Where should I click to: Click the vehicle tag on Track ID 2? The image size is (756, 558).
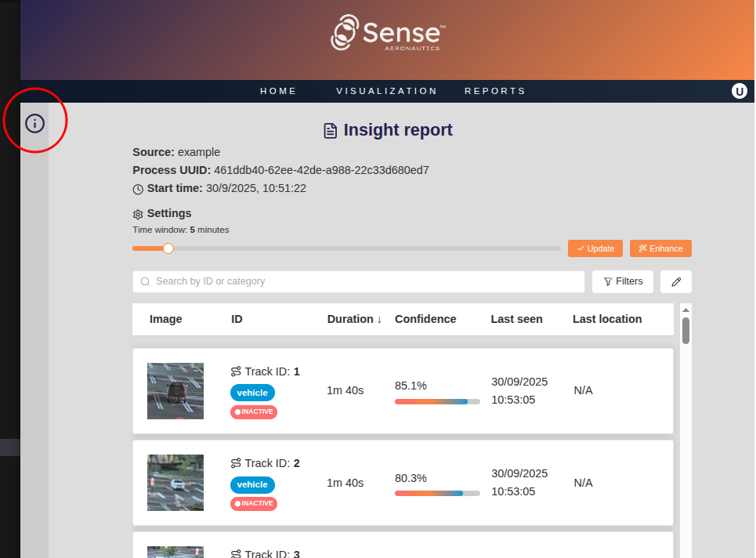[x=252, y=484]
